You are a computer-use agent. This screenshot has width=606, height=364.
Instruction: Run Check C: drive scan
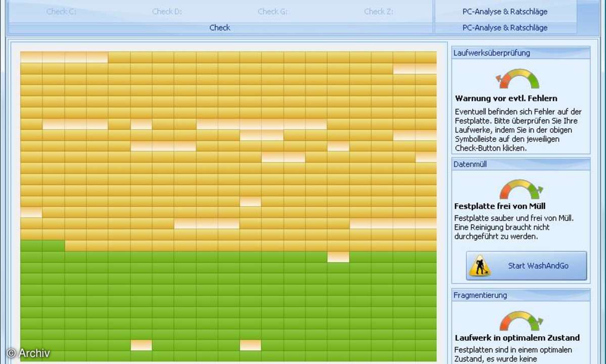pyautogui.click(x=61, y=11)
